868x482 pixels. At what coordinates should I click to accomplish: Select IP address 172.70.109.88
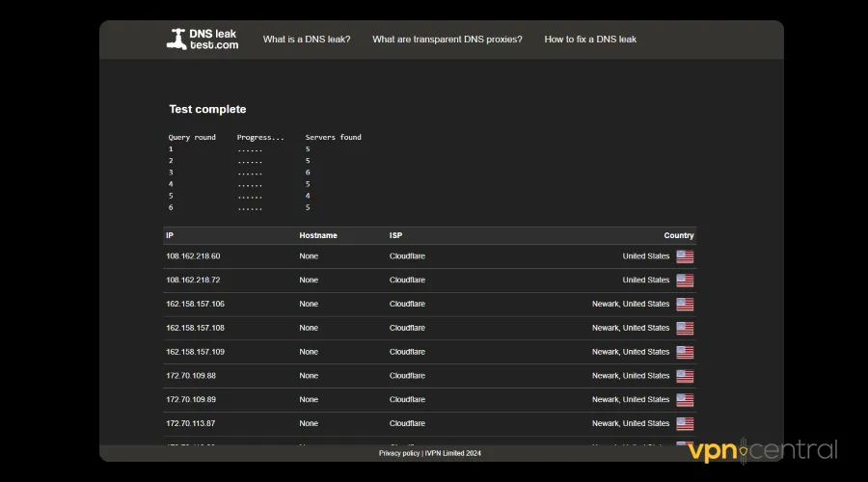click(x=191, y=375)
